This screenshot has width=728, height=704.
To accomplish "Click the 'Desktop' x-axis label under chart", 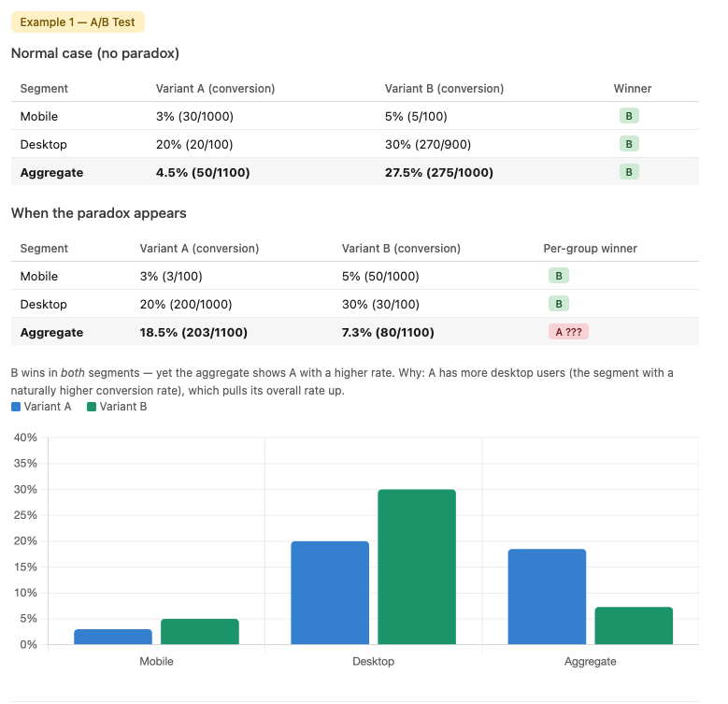I will tap(373, 661).
